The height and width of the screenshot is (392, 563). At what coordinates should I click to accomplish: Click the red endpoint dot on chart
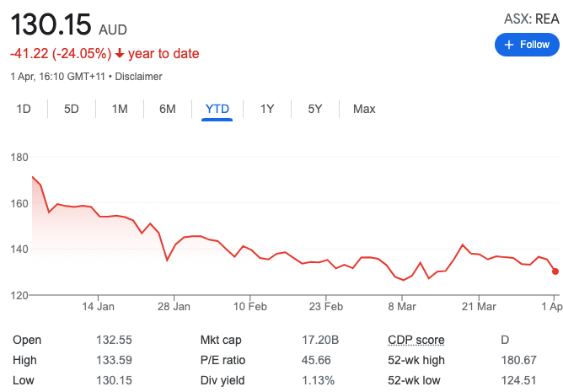555,271
